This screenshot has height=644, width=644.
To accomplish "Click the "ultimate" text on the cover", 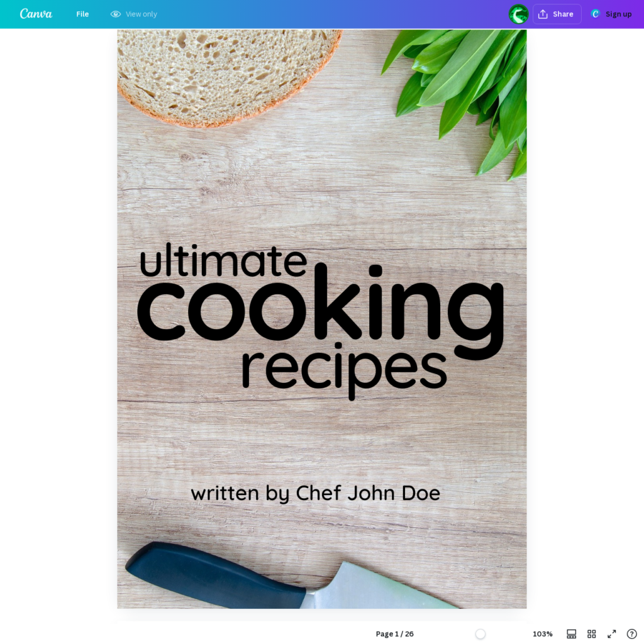I will click(223, 260).
